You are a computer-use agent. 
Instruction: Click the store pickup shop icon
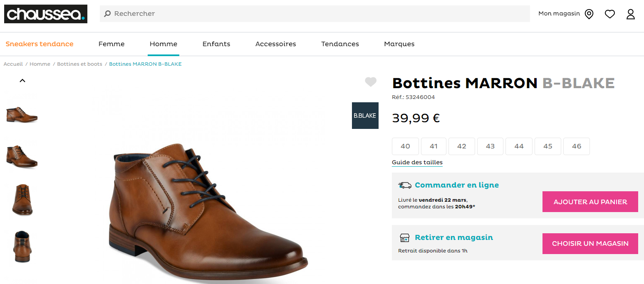click(405, 238)
